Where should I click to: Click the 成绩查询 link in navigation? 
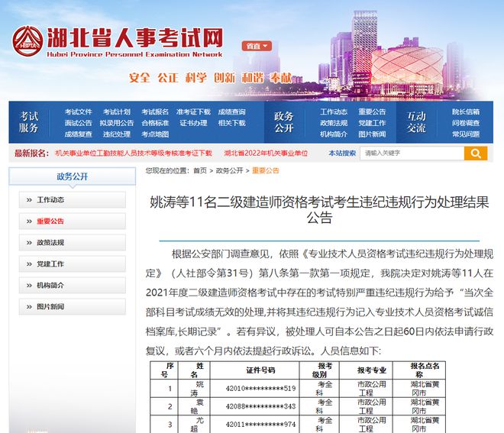pyautogui.click(x=231, y=111)
